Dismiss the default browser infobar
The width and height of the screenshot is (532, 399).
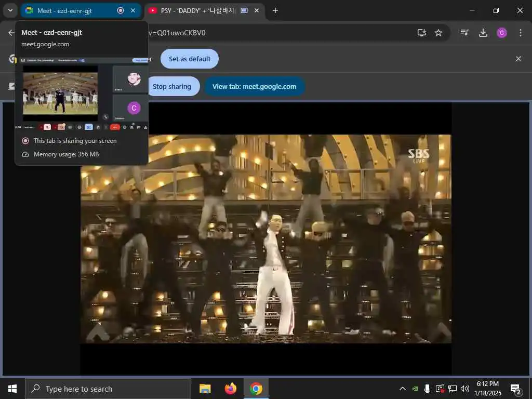pos(518,59)
